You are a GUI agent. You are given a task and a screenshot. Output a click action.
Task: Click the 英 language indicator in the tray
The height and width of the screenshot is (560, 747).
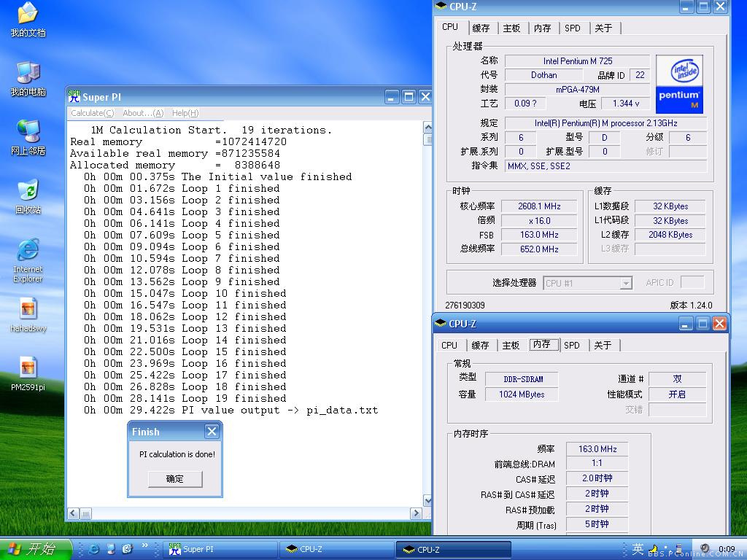coord(638,548)
